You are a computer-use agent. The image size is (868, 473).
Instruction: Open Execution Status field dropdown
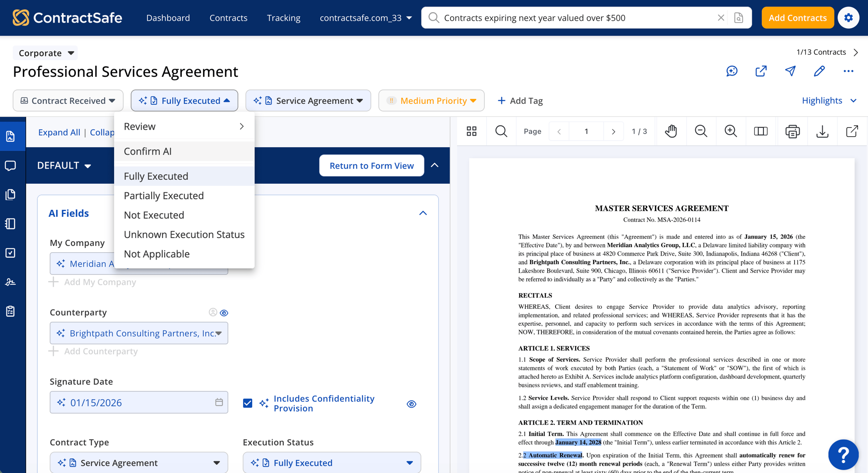point(332,463)
